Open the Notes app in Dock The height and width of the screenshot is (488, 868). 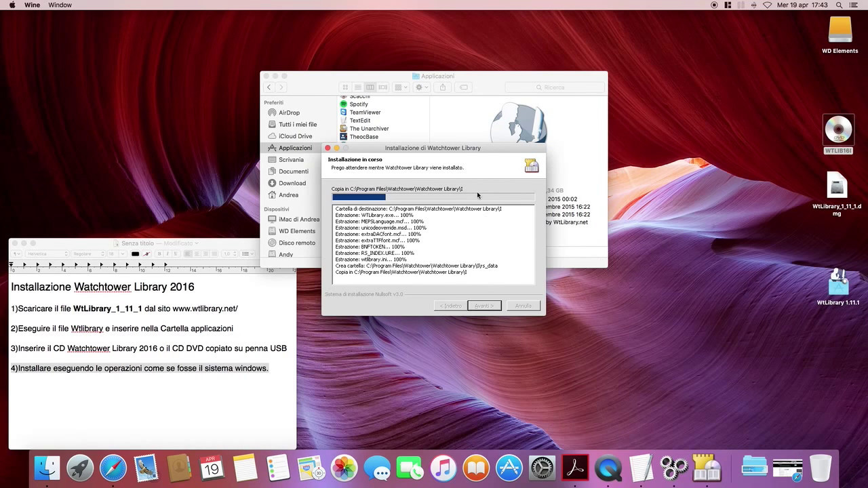click(245, 468)
